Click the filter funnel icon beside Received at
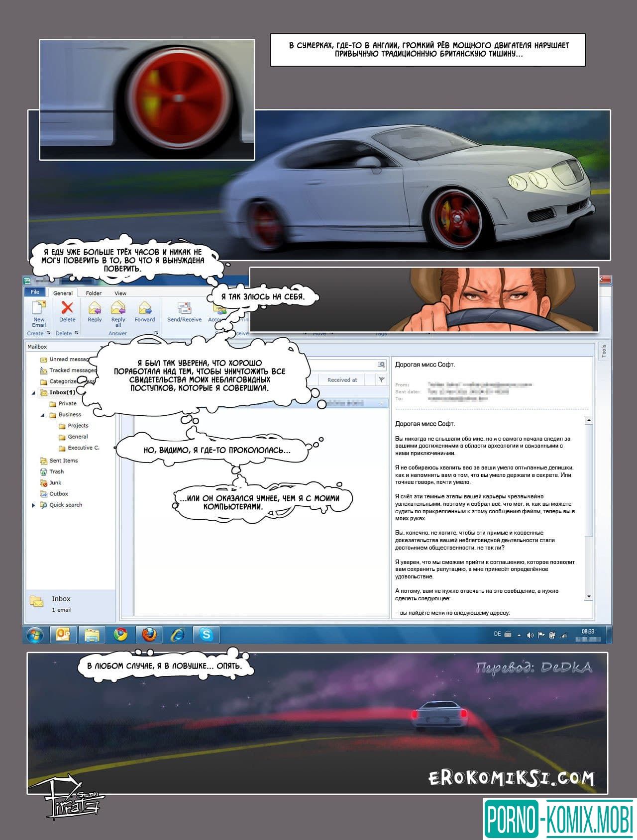Viewport: 637px width, 840px height. coord(382,380)
